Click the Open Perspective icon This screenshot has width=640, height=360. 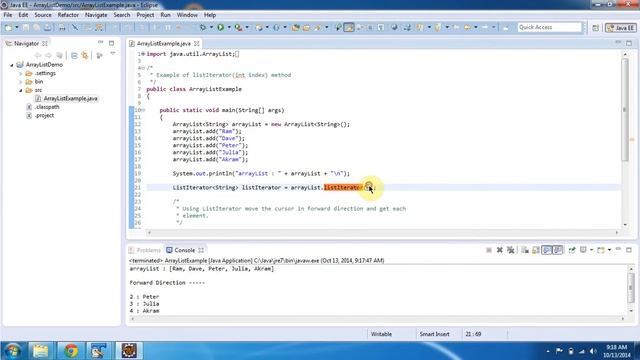click(596, 28)
